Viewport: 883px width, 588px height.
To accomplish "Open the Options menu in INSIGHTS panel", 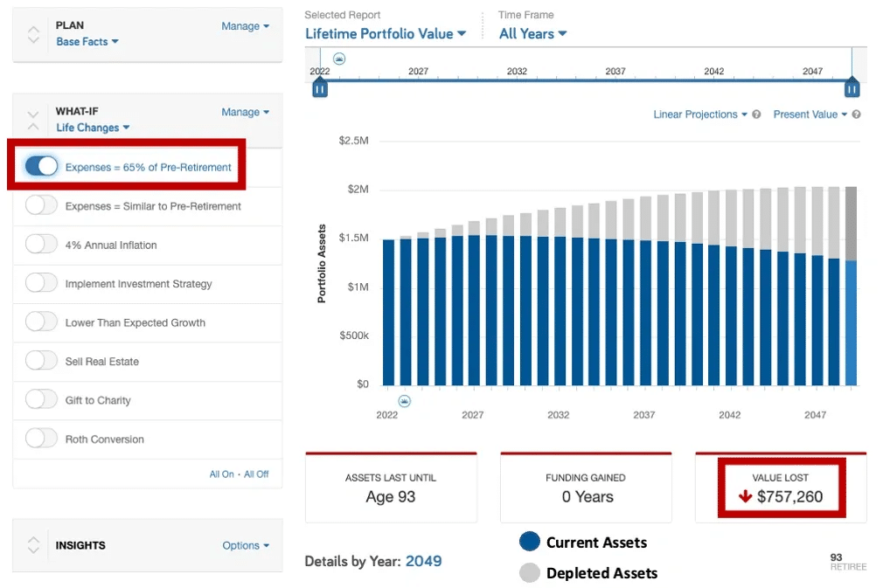I will 246,545.
